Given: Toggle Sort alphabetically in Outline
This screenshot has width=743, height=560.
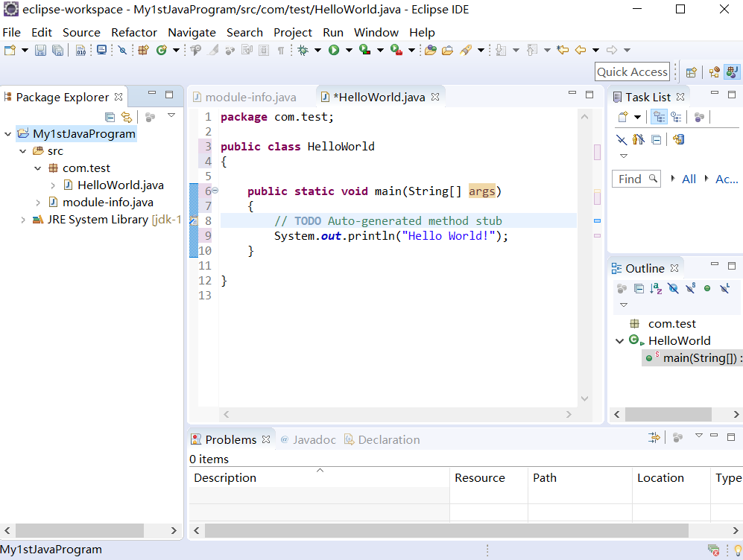Looking at the screenshot, I should coord(656,288).
